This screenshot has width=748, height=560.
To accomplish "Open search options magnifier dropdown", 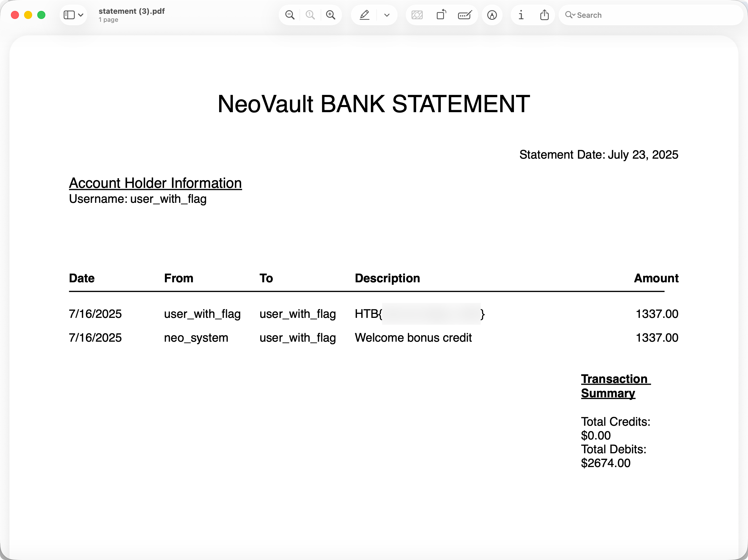I will (570, 15).
